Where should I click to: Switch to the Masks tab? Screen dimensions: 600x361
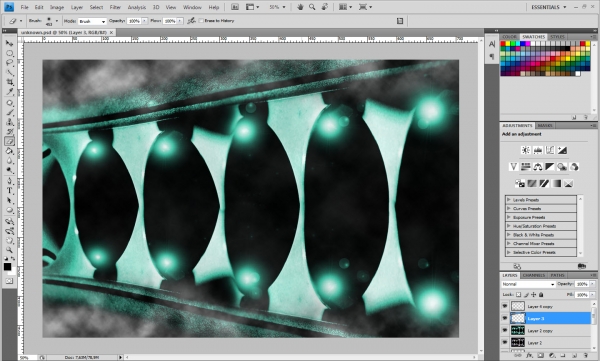point(545,126)
